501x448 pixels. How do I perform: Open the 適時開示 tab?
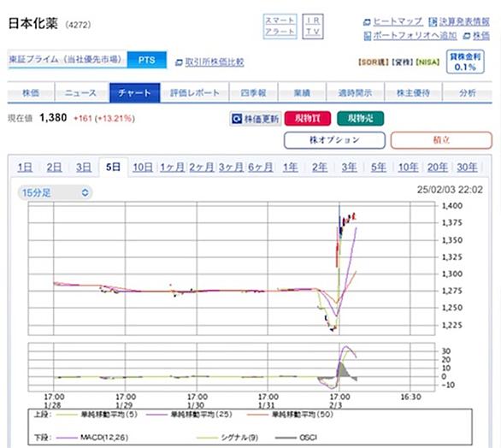point(355,93)
